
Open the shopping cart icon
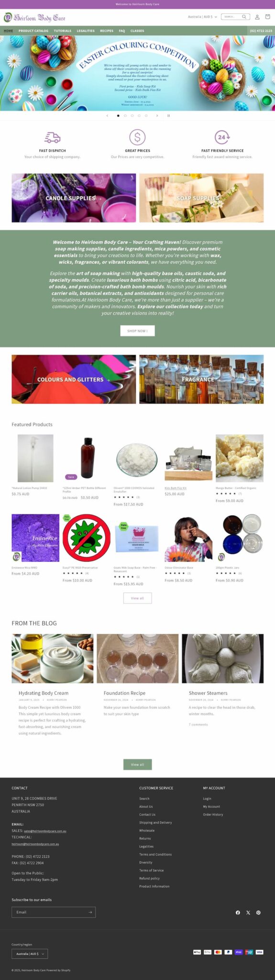(x=267, y=17)
